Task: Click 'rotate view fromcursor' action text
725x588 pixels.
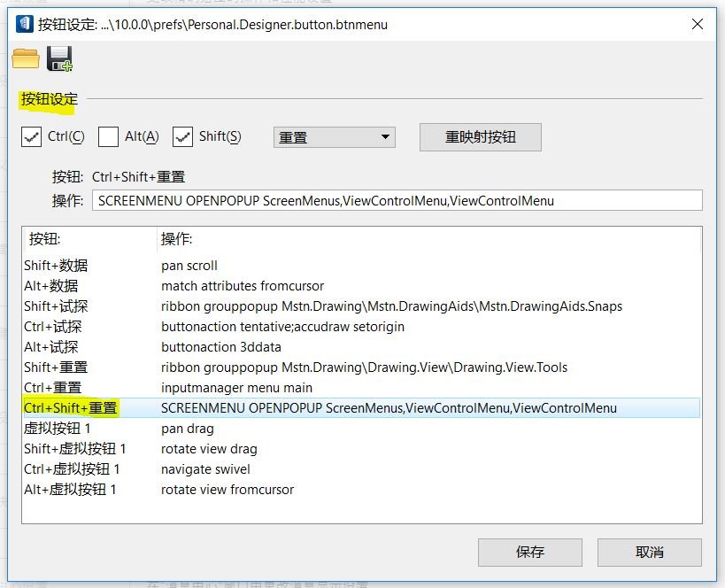Action: tap(228, 490)
